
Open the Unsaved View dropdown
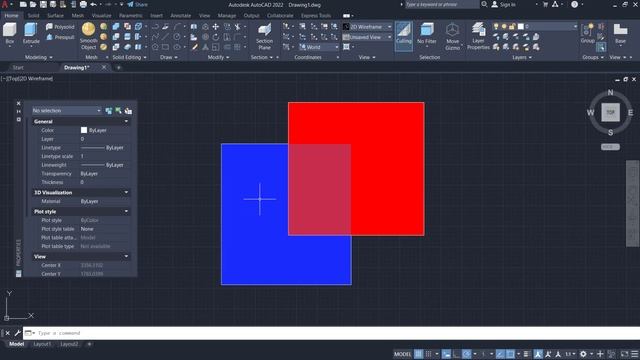click(367, 37)
